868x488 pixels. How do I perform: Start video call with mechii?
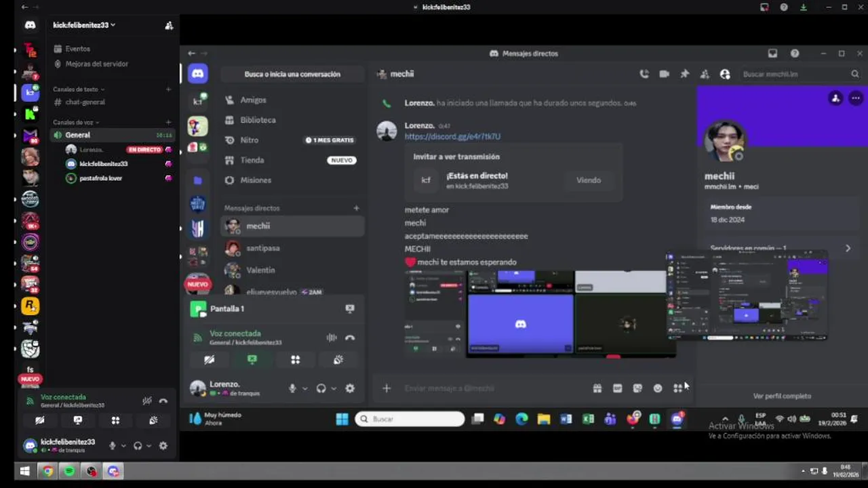pyautogui.click(x=664, y=74)
